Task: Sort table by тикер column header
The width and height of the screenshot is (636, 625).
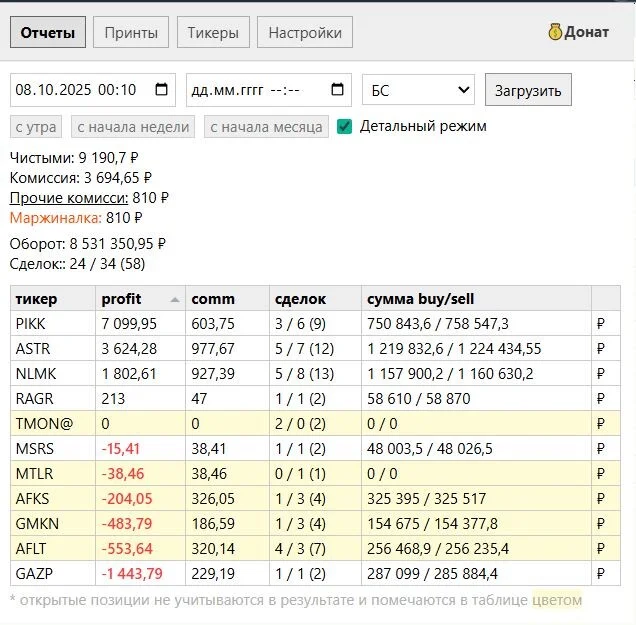Action: click(x=53, y=299)
